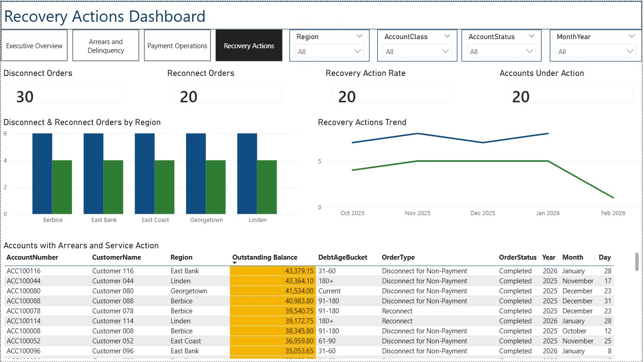Open the Region 'All' dropdown box

coord(329,51)
